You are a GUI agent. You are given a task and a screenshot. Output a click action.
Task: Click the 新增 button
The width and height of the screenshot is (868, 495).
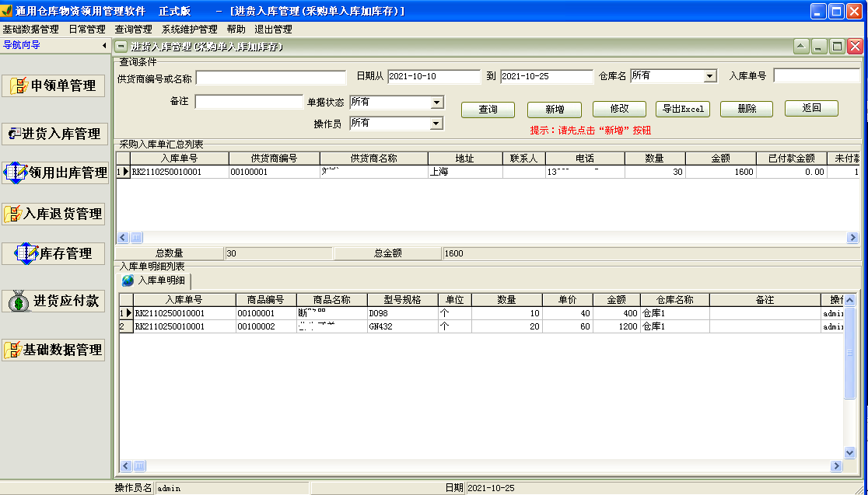coord(555,109)
